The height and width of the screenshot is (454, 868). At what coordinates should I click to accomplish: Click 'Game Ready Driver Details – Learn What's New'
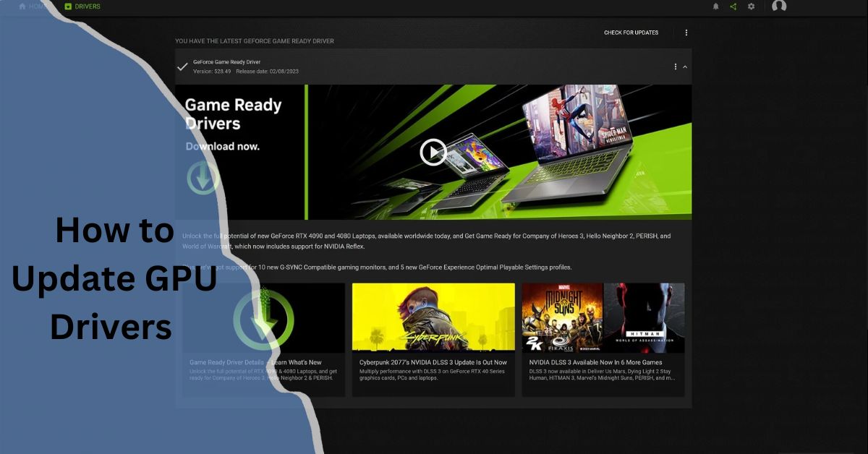(255, 362)
